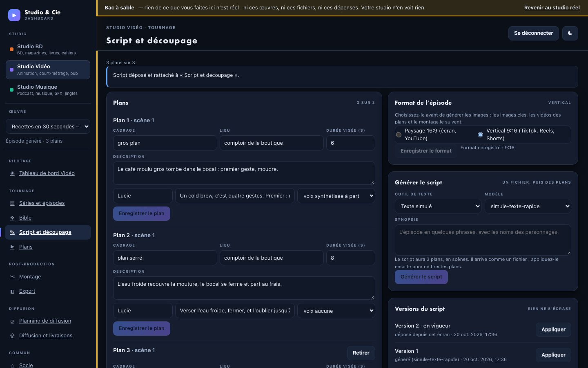Screen dimensions: 588x368
Task: Apply Version 2 of the script
Action: coord(553,330)
